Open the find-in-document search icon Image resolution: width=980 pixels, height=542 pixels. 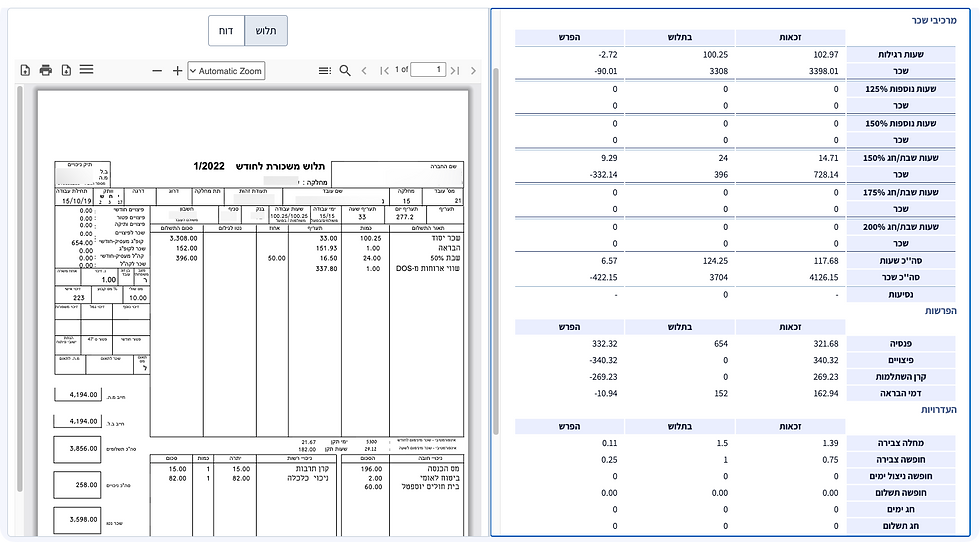pyautogui.click(x=345, y=71)
